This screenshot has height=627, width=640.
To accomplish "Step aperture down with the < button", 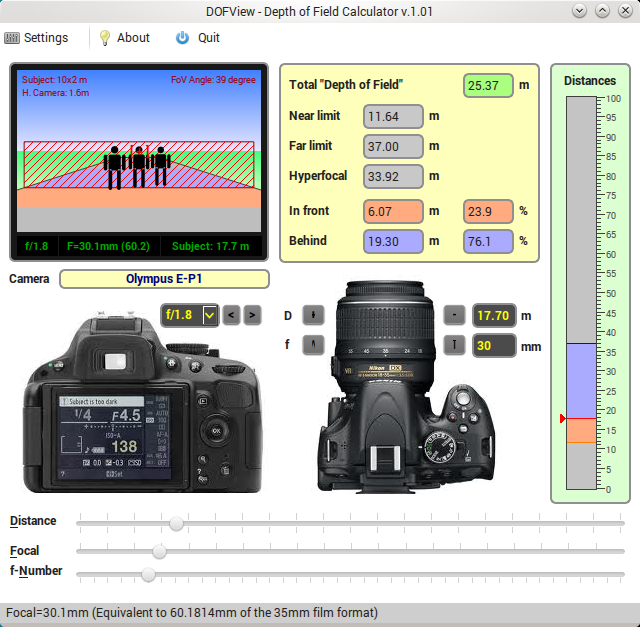I will tap(231, 315).
